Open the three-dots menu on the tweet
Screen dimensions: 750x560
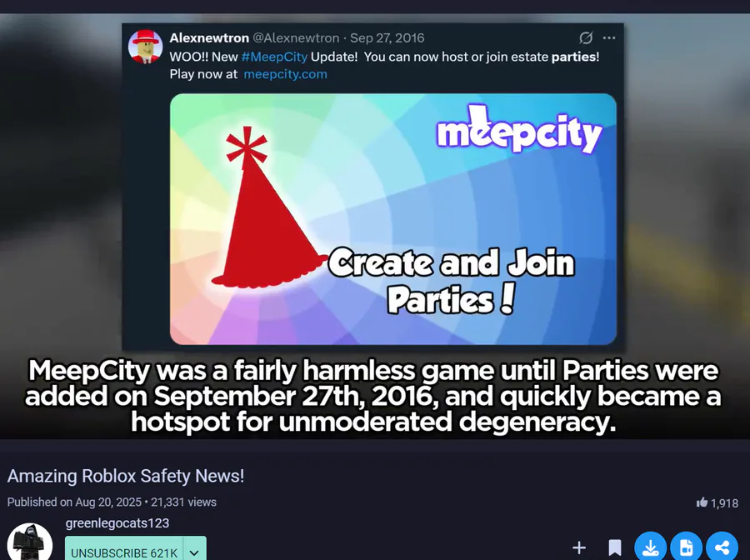click(609, 37)
